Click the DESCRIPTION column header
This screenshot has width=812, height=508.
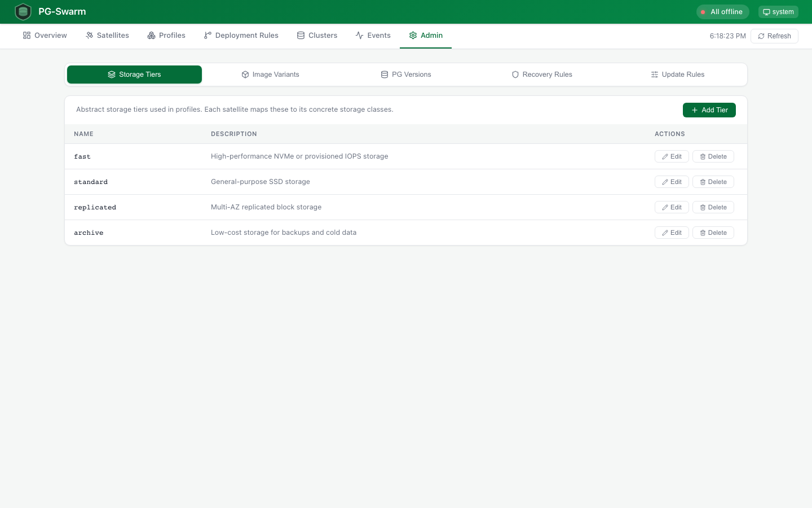pyautogui.click(x=234, y=134)
